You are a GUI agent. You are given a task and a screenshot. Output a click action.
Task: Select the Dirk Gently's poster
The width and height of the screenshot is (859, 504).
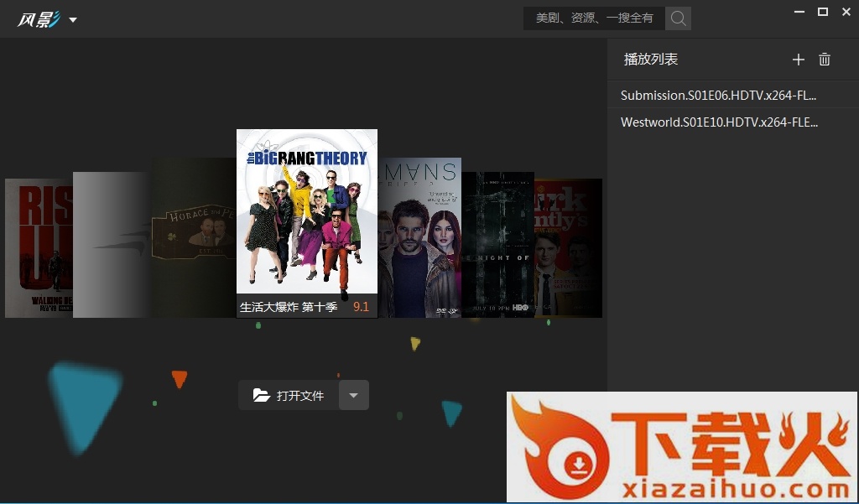(x=568, y=247)
